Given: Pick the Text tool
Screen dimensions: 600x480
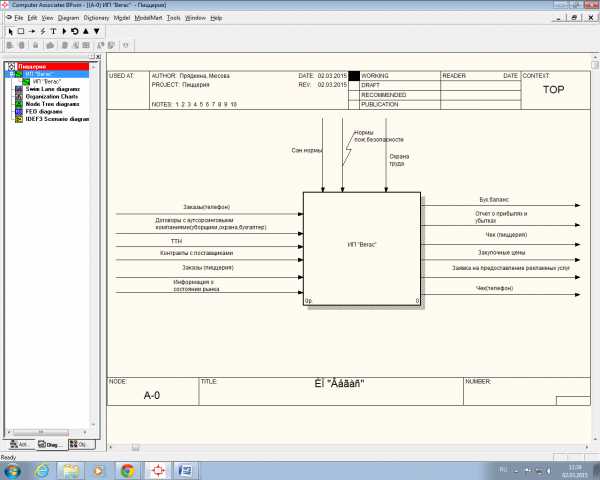Looking at the screenshot, I should click(53, 31).
